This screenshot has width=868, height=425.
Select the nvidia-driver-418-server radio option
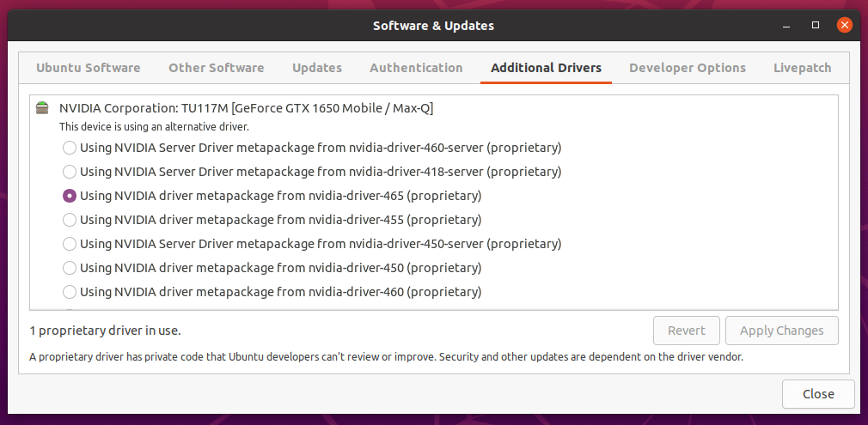[70, 172]
